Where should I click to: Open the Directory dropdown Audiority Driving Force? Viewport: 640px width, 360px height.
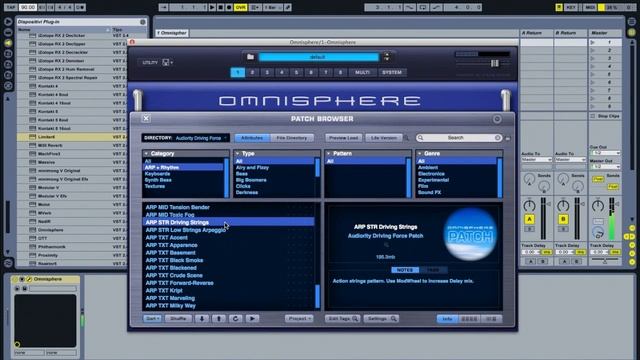coord(201,138)
